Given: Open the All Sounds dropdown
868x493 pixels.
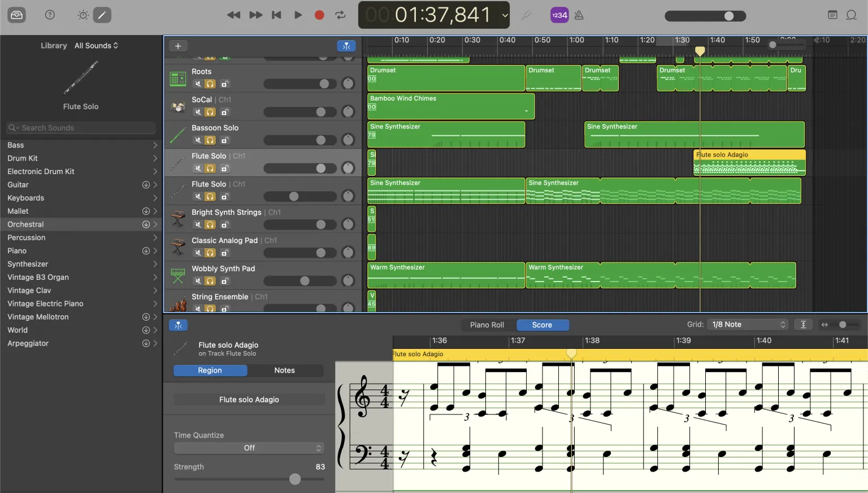Looking at the screenshot, I should pyautogui.click(x=97, y=45).
